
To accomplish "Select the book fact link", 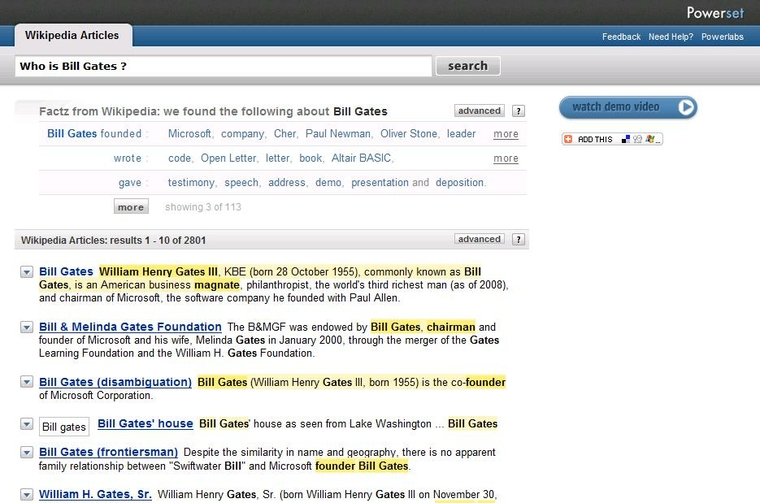I will point(310,158).
